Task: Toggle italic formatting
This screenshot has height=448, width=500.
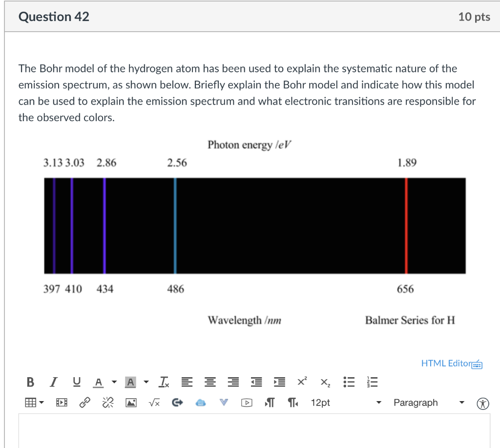Action: 53,382
